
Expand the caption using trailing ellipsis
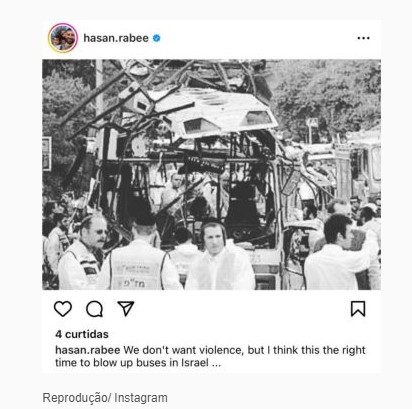pos(216,363)
